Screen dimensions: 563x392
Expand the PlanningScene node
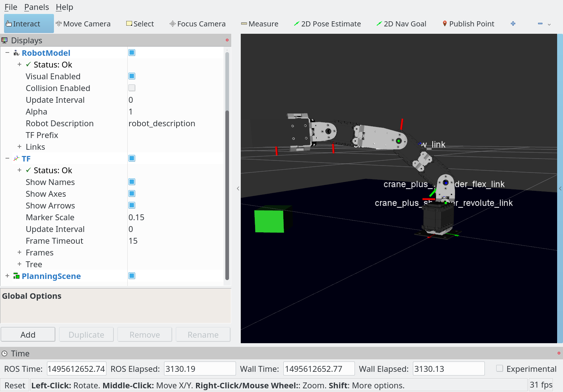[7, 276]
